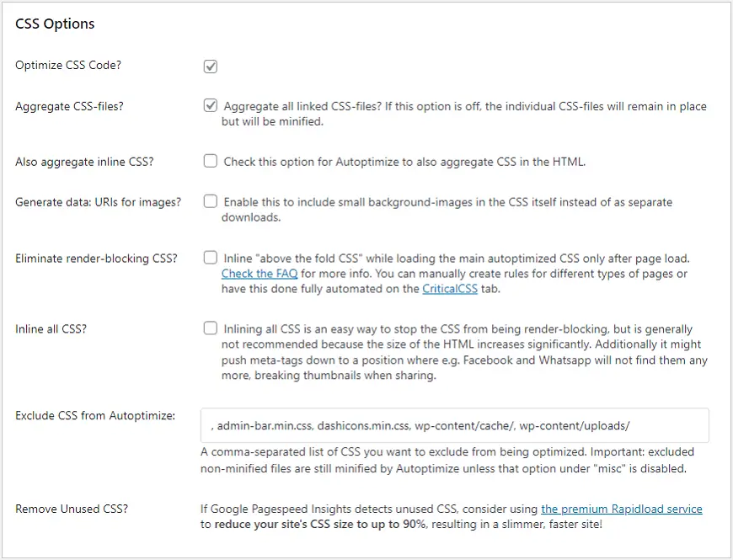This screenshot has width=733, height=560.
Task: Click the Remove Unused CSS? label
Action: click(x=72, y=509)
